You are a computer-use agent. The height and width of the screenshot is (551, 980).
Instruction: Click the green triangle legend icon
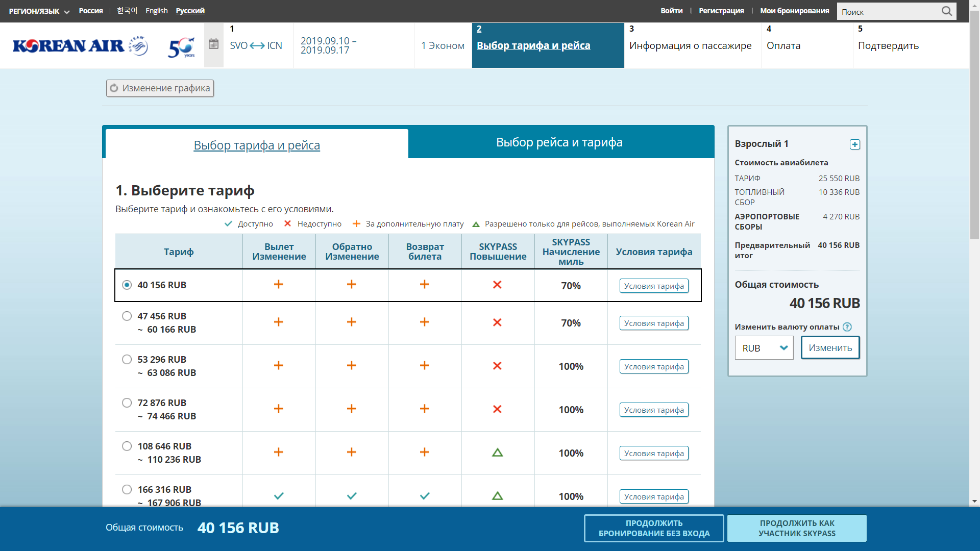(x=476, y=224)
